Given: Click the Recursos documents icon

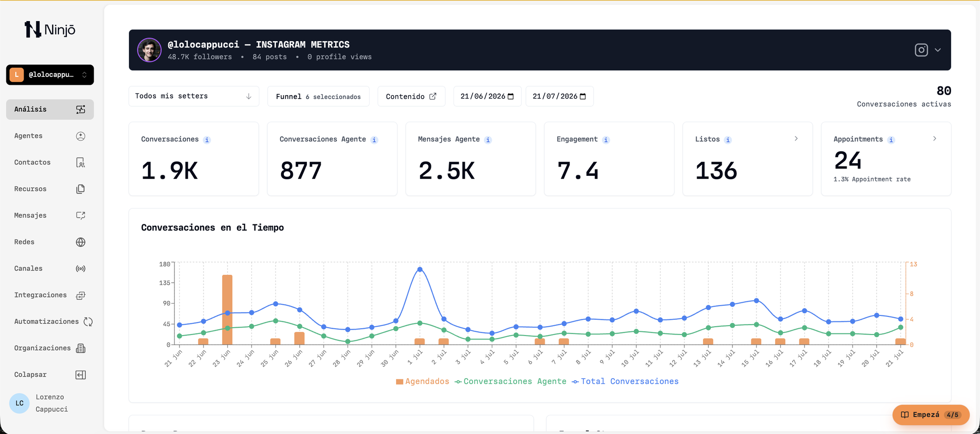Looking at the screenshot, I should pyautogui.click(x=81, y=189).
